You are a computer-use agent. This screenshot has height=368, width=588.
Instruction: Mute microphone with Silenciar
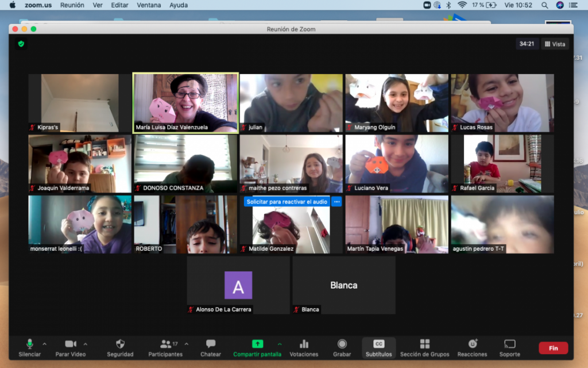pyautogui.click(x=29, y=344)
